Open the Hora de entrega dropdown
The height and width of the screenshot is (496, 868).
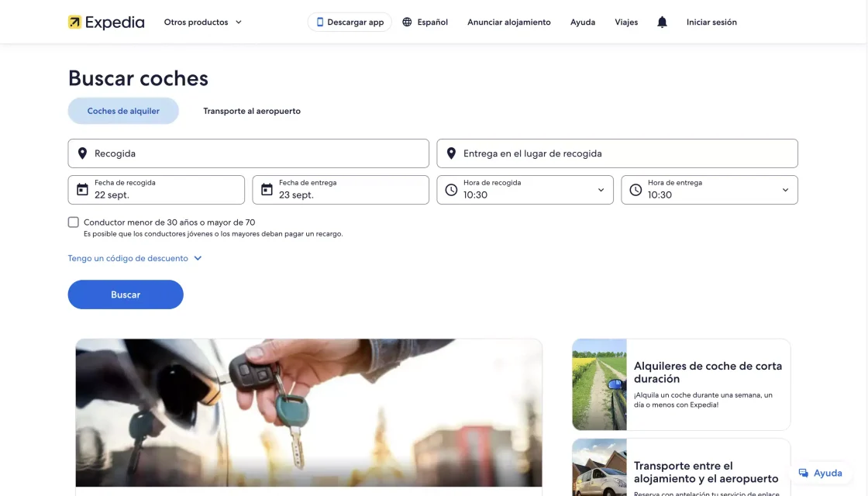click(x=709, y=190)
